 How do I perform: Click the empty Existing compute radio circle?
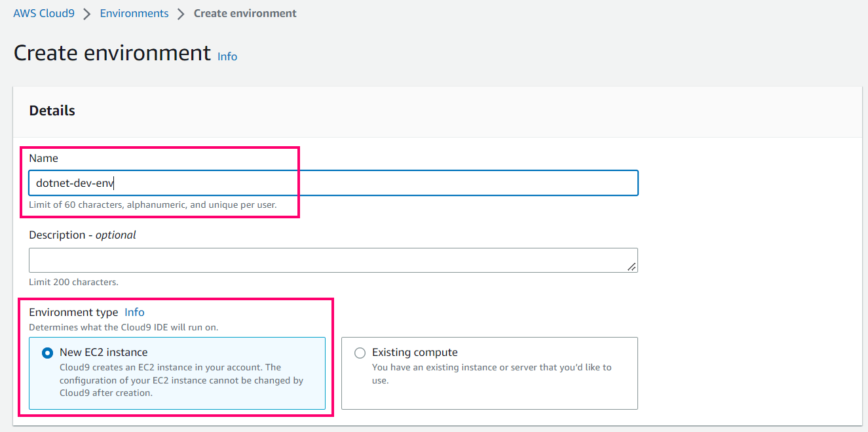[x=360, y=353]
